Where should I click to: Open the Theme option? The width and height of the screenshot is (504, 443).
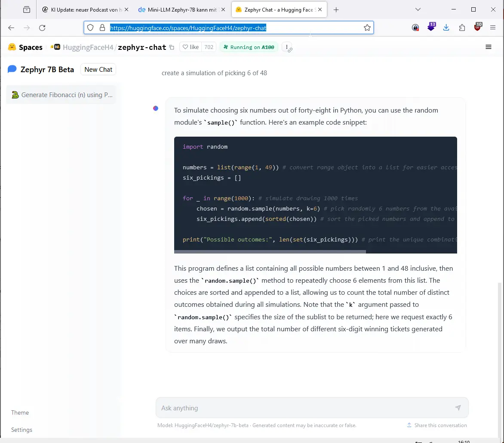(x=20, y=412)
